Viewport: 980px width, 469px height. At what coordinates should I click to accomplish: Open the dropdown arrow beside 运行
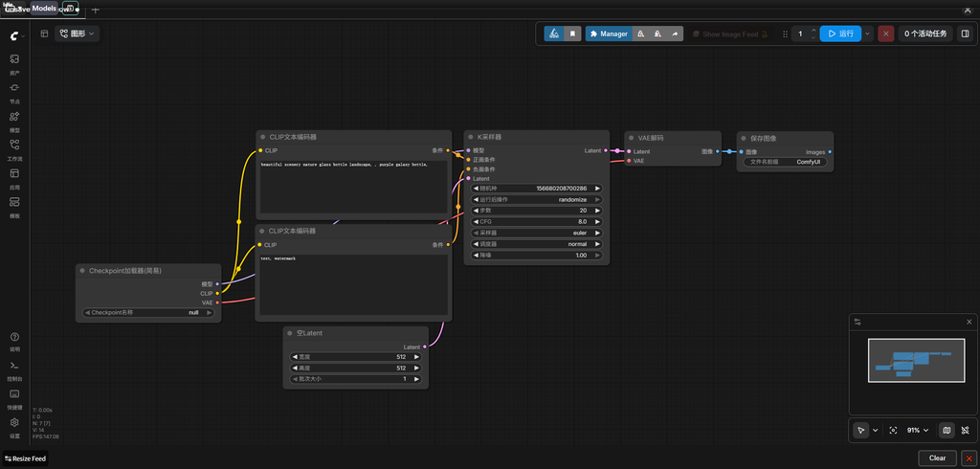click(x=867, y=33)
